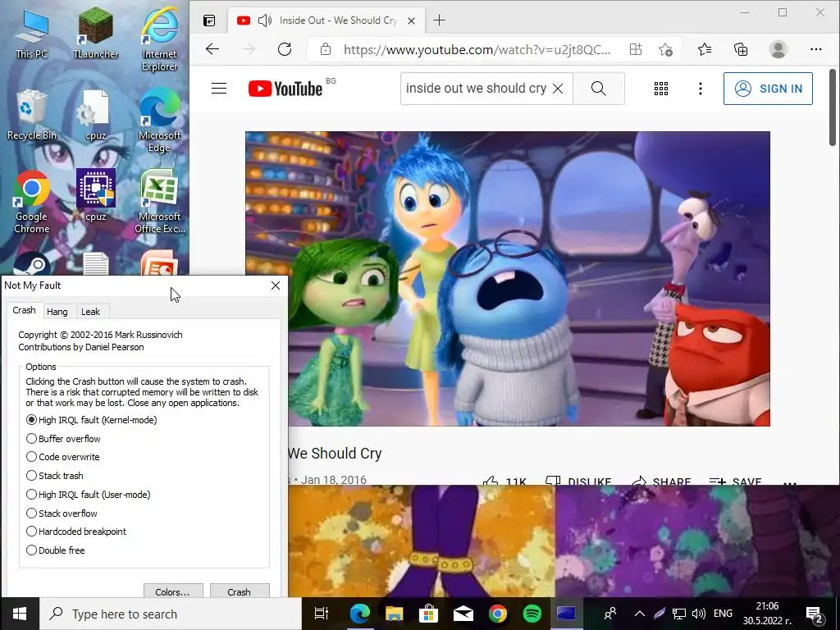The width and height of the screenshot is (840, 630).
Task: Click SHARE under the video
Action: pyautogui.click(x=661, y=481)
